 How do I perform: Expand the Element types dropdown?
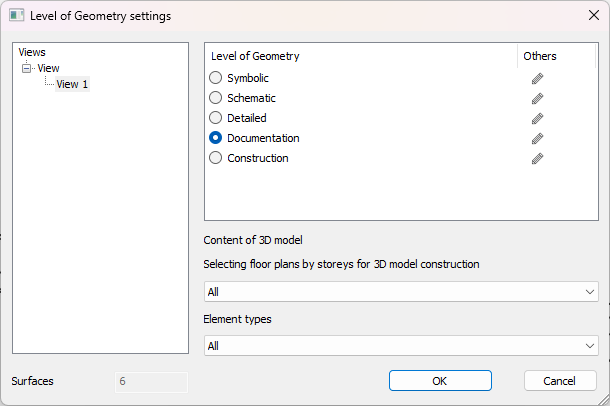click(x=400, y=345)
